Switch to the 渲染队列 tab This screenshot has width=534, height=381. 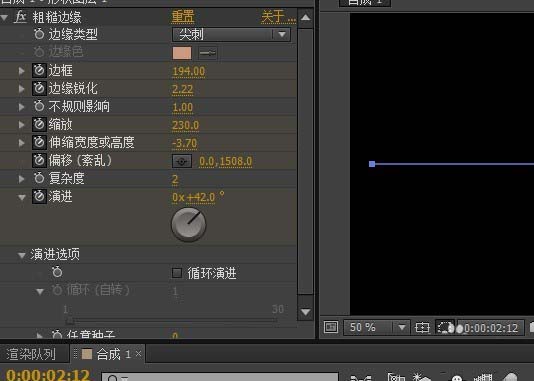click(31, 354)
